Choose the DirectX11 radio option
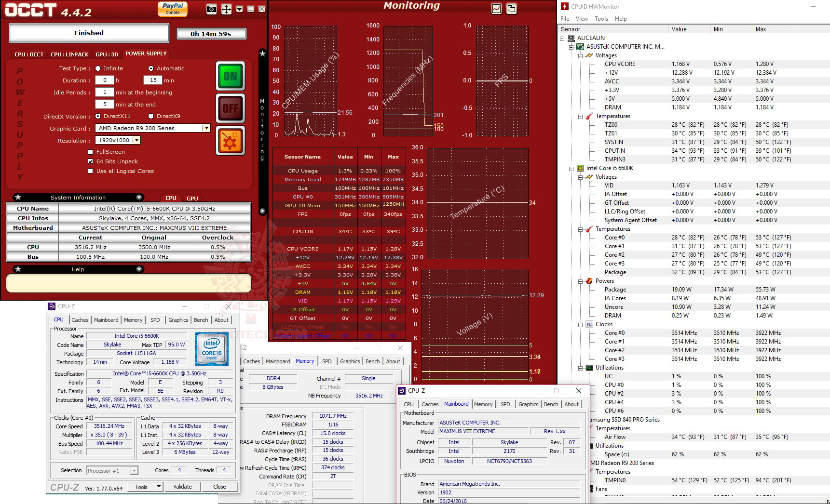Screen dimensions: 830x504 click(x=98, y=116)
